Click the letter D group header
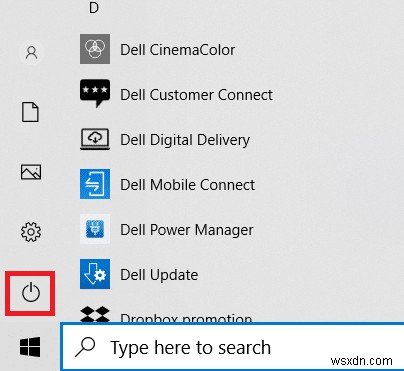The width and height of the screenshot is (404, 371). [x=94, y=7]
